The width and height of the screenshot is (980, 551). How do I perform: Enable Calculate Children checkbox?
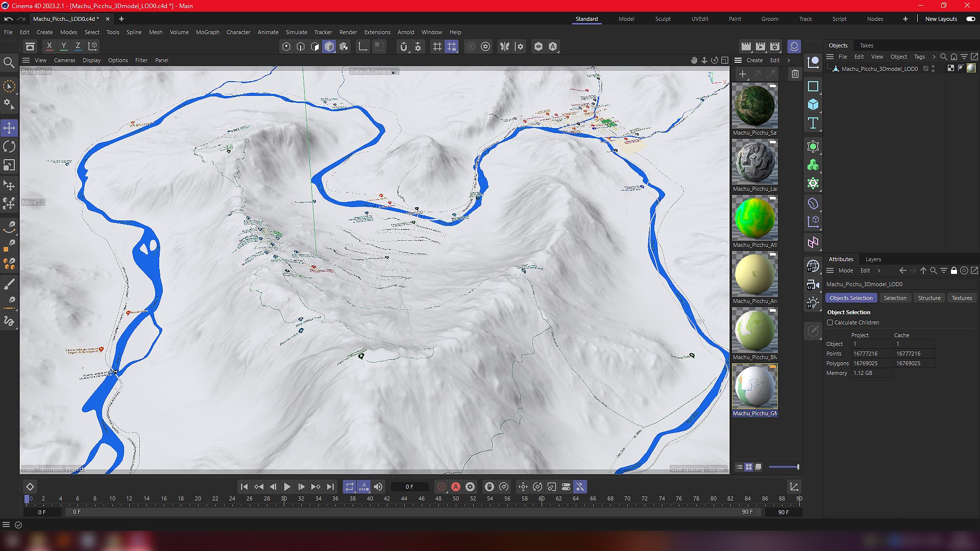[x=830, y=322]
